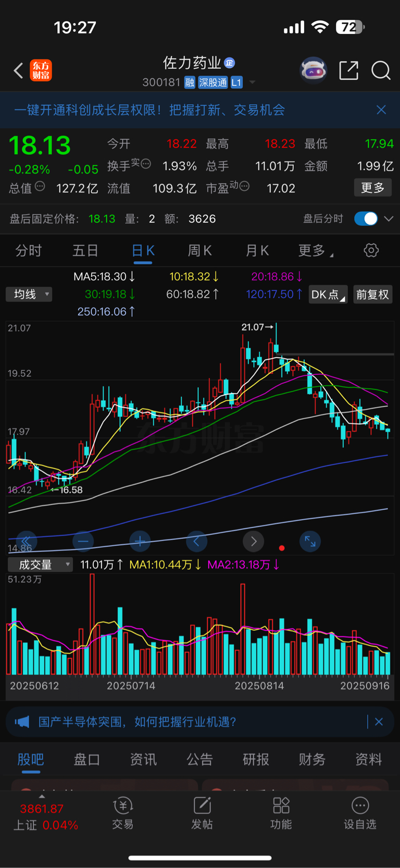Tap the MA250 16.06 value
Image resolution: width=400 pixels, height=868 pixels.
tap(106, 311)
